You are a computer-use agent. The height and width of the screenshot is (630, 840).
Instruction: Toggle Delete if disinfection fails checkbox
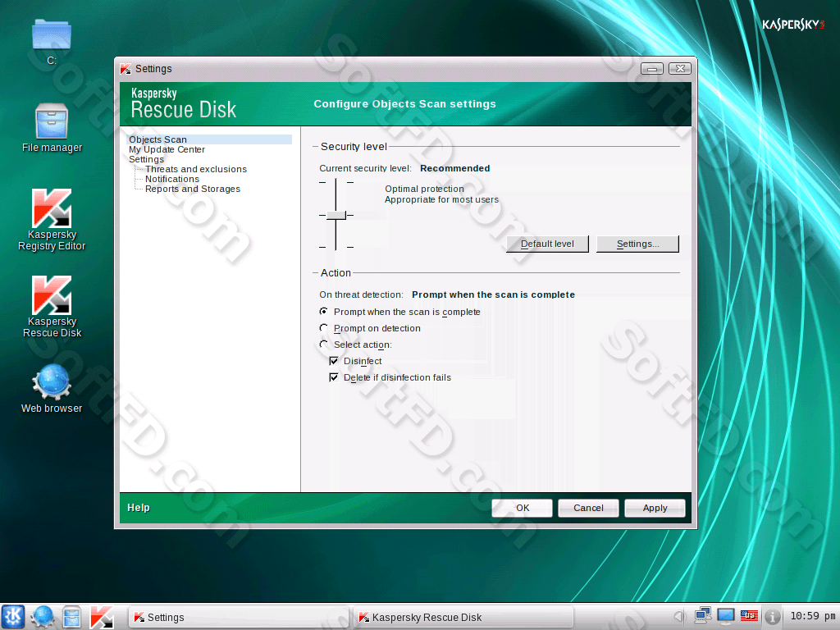(x=334, y=377)
